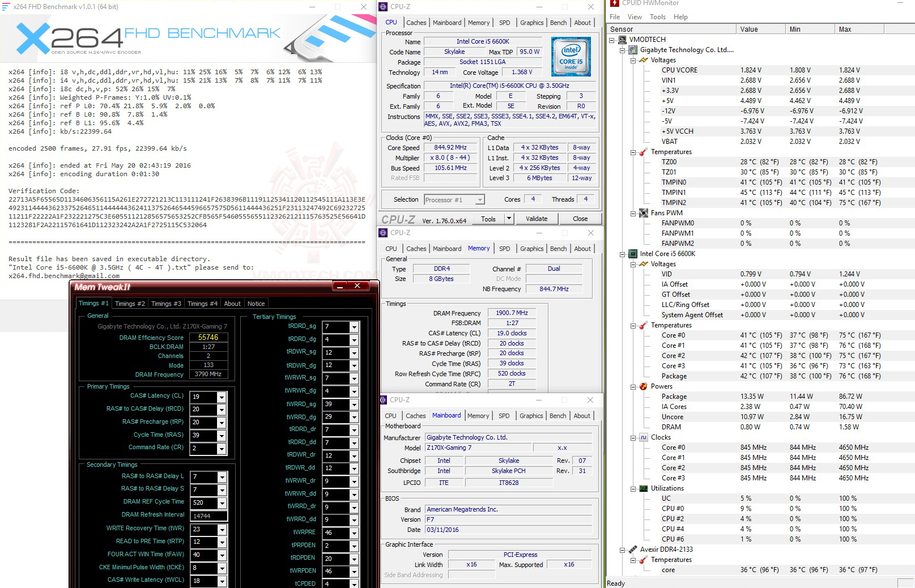915x588 pixels.
Task: Open the DRAM REF Cycle Time dropdown
Action: [222, 503]
